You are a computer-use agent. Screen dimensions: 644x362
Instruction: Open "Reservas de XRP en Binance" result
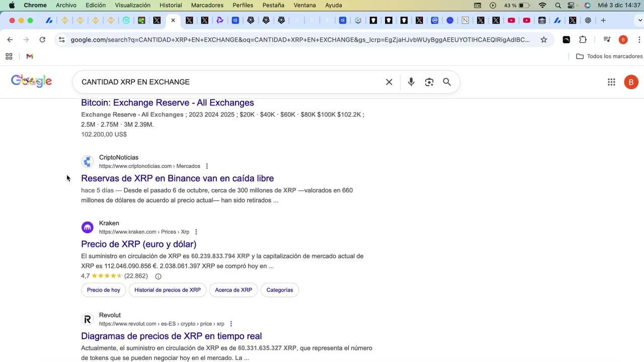coord(178,178)
